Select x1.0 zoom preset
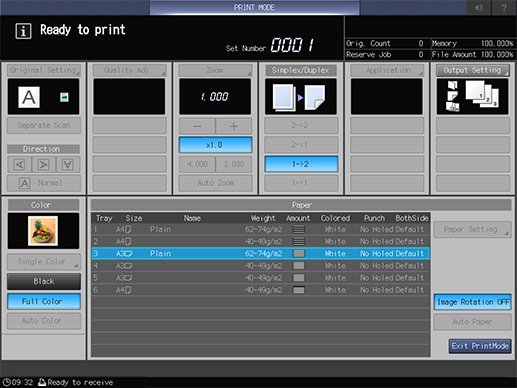 [x=215, y=145]
